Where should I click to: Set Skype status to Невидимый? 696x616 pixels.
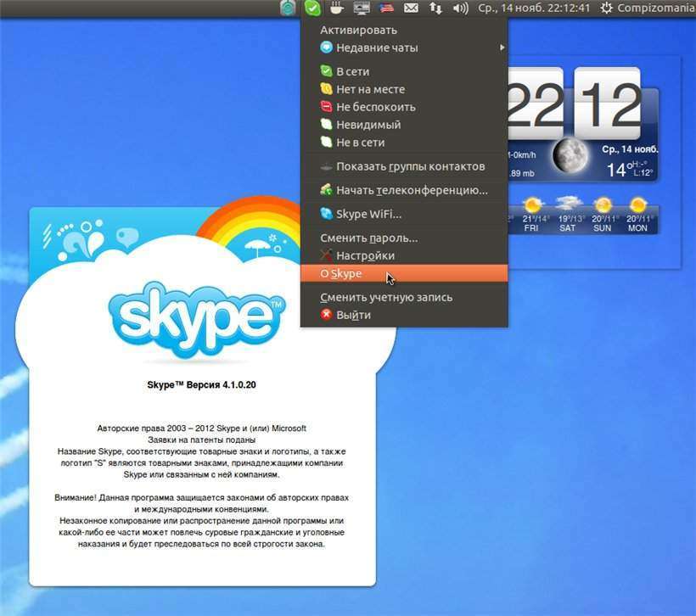click(x=404, y=125)
